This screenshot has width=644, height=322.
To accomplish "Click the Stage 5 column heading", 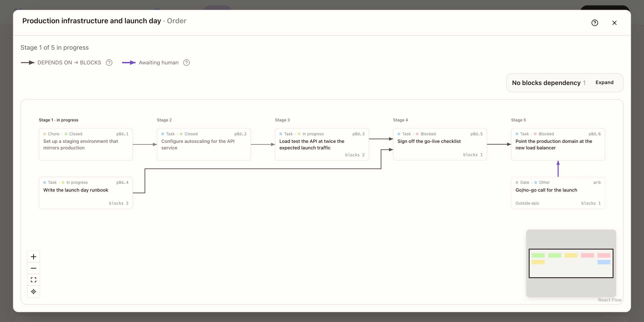I will coord(518,120).
